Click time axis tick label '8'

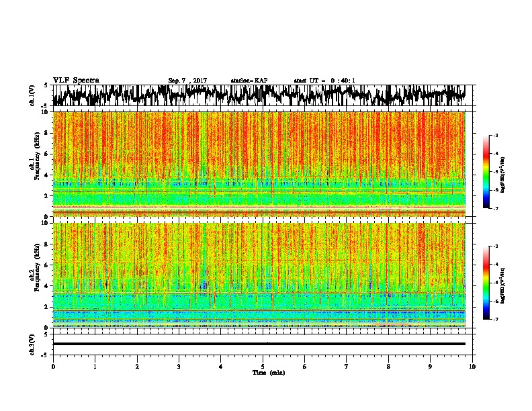coord(388,367)
